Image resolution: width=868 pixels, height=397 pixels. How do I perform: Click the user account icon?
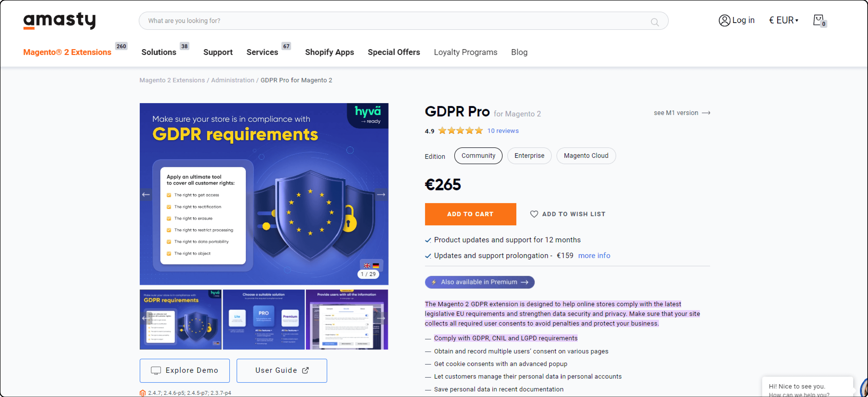(723, 21)
